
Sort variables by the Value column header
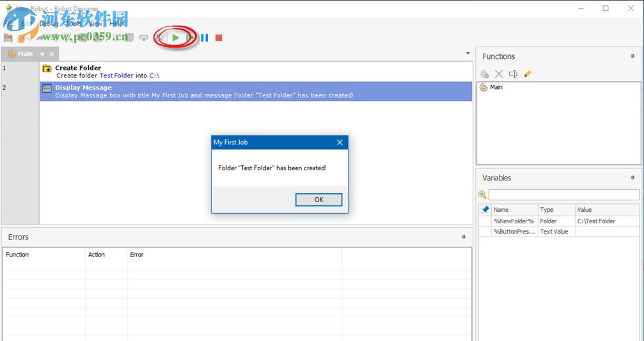tap(607, 210)
